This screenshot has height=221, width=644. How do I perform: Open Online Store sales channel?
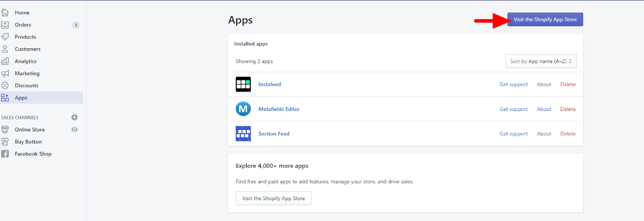30,129
